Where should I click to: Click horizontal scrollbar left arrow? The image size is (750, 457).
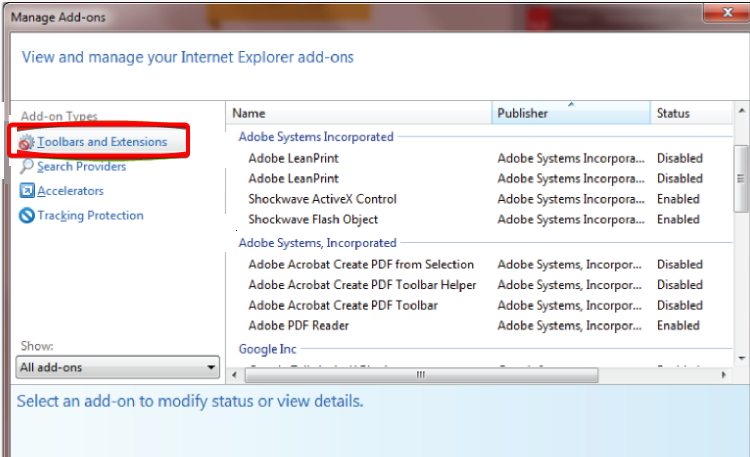click(234, 375)
